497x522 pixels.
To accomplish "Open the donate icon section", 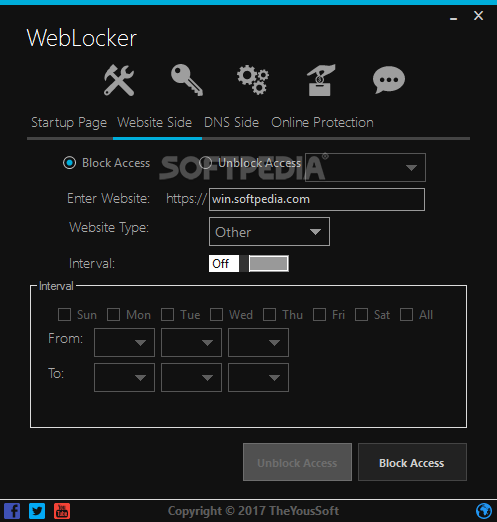I will [x=320, y=80].
